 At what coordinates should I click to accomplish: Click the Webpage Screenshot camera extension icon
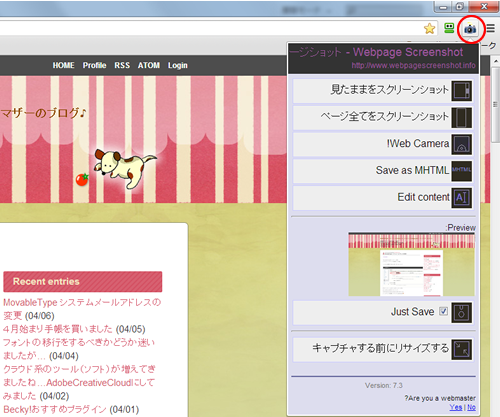[470, 29]
